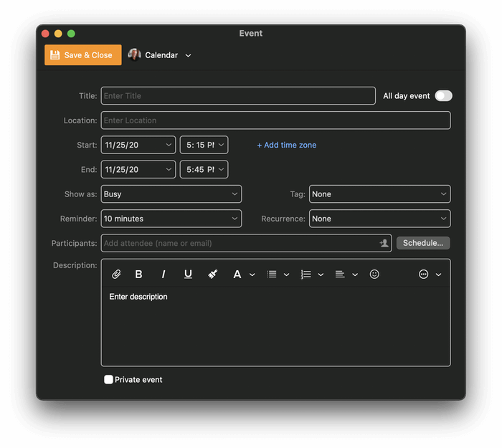Toggle italic text formatting
Image resolution: width=502 pixels, height=448 pixels.
[164, 274]
